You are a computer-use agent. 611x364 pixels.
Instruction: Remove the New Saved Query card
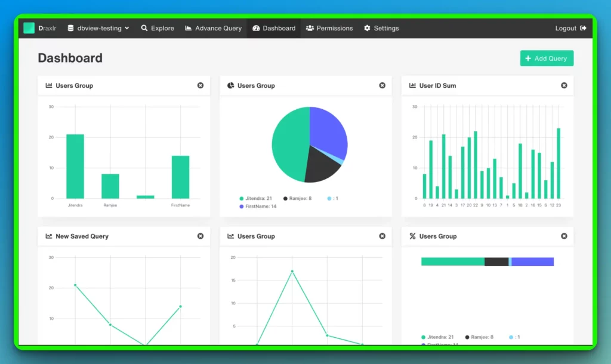pyautogui.click(x=200, y=236)
